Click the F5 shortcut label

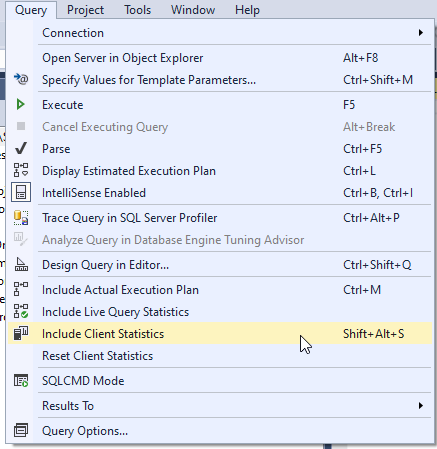click(349, 105)
